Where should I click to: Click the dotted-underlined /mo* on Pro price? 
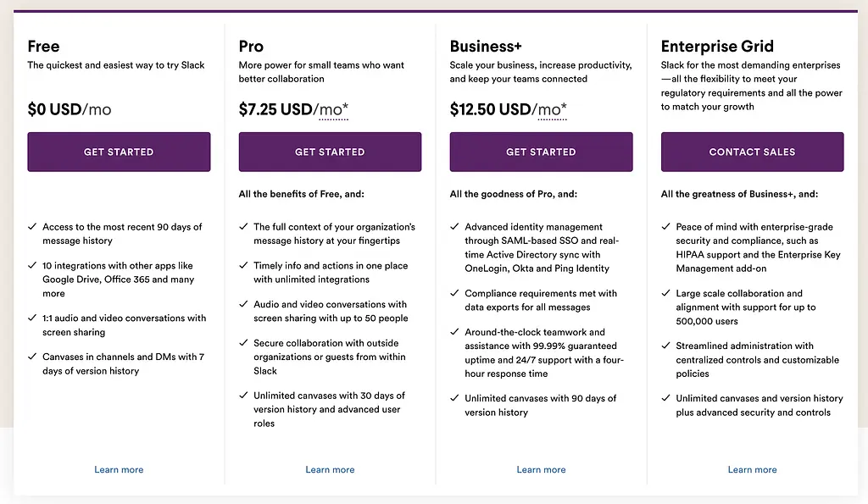[x=332, y=109]
